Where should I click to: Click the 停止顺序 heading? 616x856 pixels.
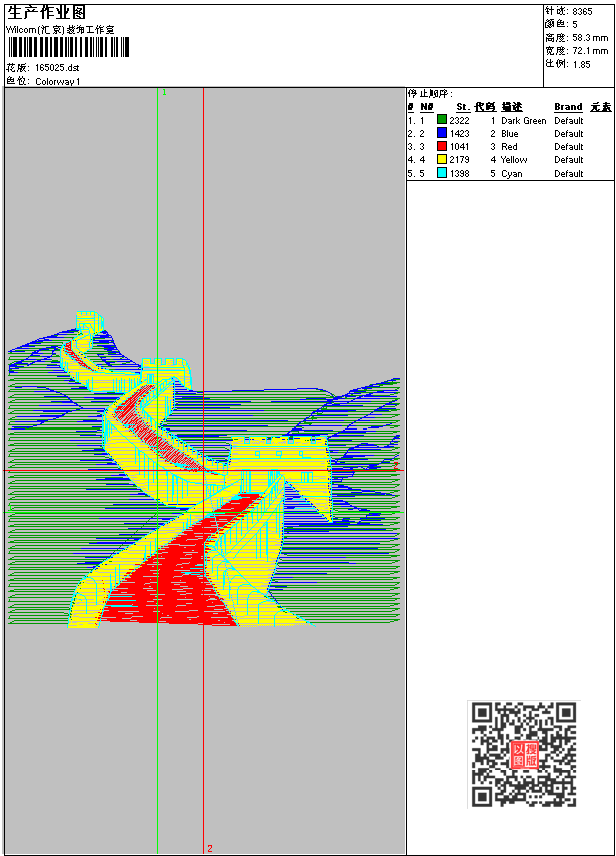pyautogui.click(x=430, y=93)
